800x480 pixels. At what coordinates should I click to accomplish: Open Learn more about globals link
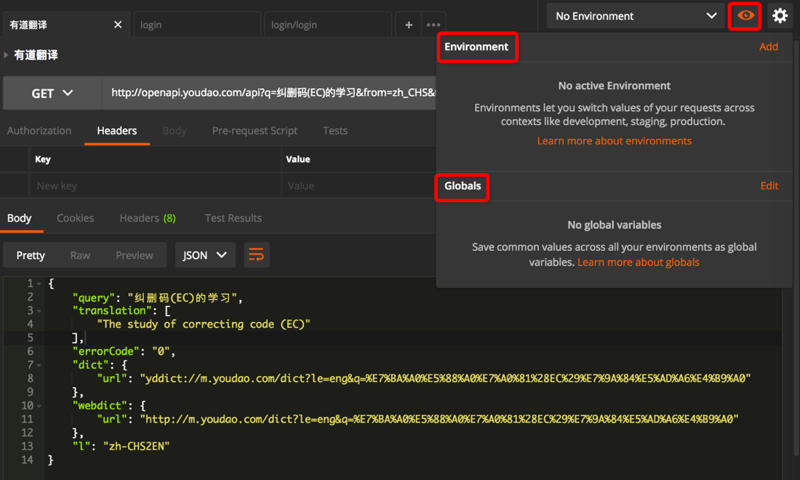[638, 262]
